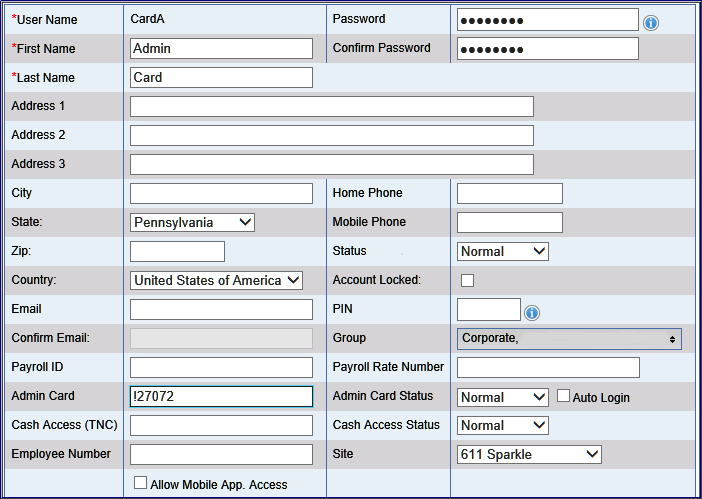The image size is (702, 499).
Task: Click the Payroll Rate Number field
Action: pyautogui.click(x=547, y=367)
